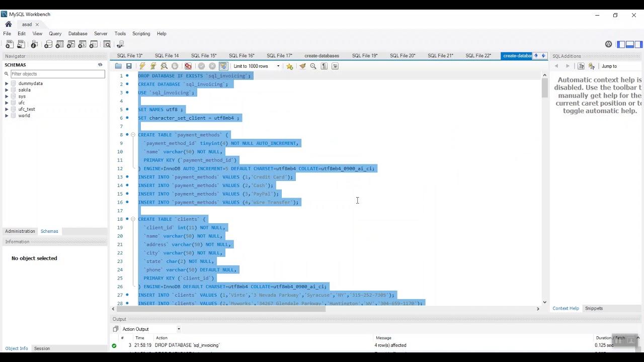Open the Database menu
The image size is (644, 362).
click(x=78, y=34)
